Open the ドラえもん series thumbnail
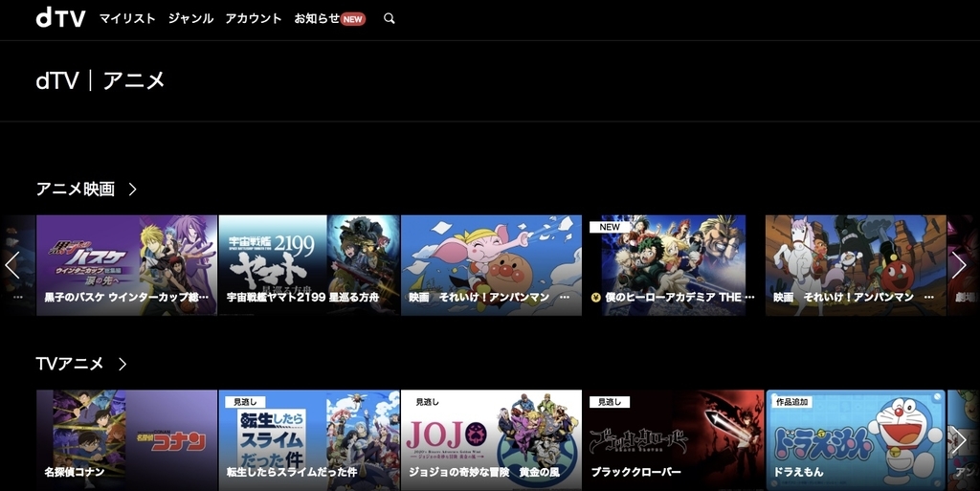Screen dimensions: 980x491 856,439
